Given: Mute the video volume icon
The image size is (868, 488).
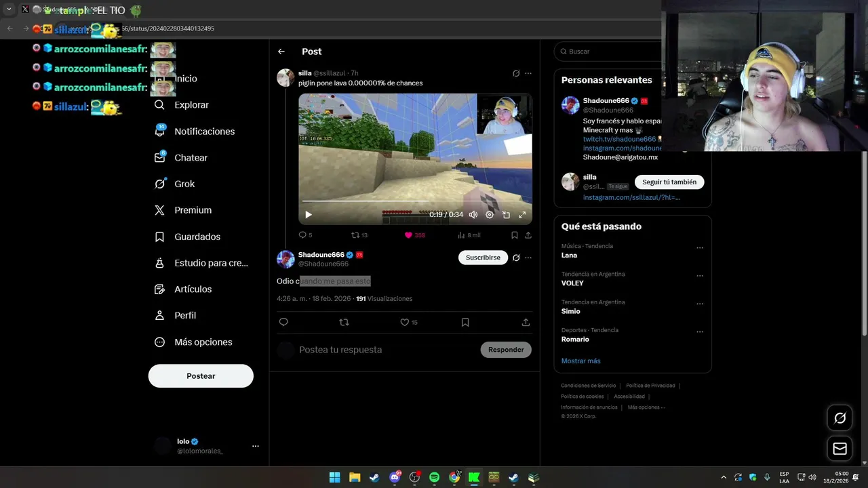Looking at the screenshot, I should [x=473, y=215].
